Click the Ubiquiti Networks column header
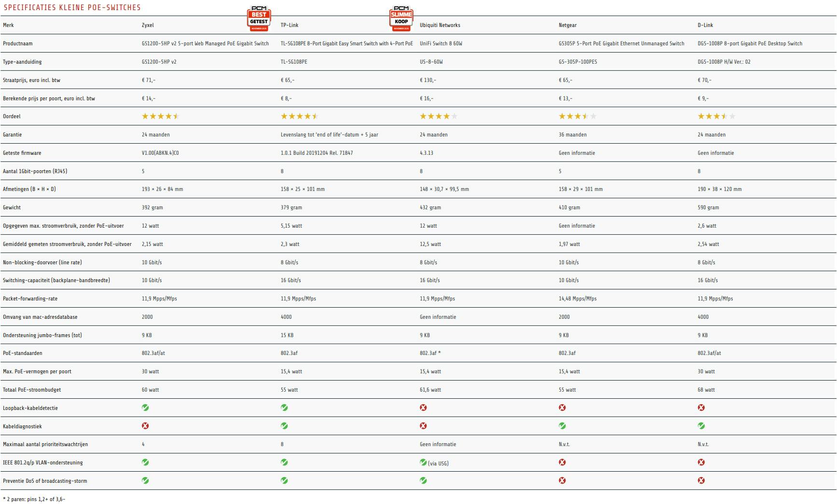 click(x=439, y=25)
